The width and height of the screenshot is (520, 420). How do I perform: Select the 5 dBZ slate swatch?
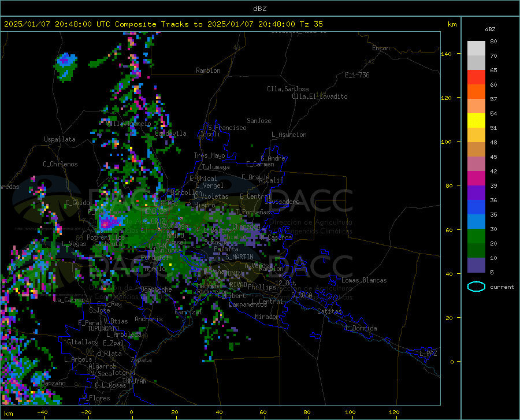tap(476, 265)
